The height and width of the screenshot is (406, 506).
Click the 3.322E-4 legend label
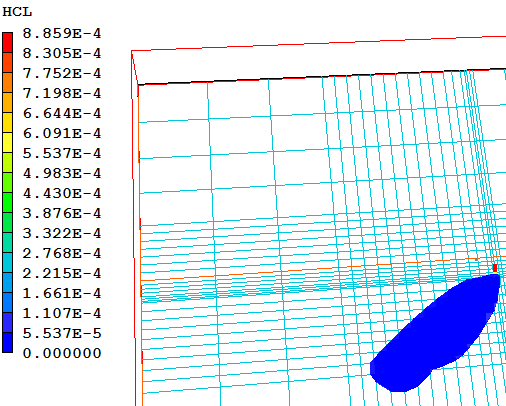62,233
